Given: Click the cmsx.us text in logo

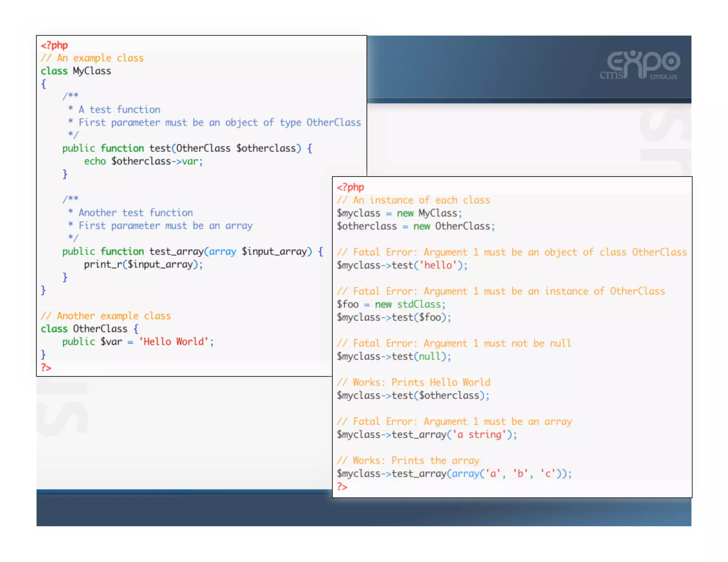Looking at the screenshot, I should tap(663, 76).
